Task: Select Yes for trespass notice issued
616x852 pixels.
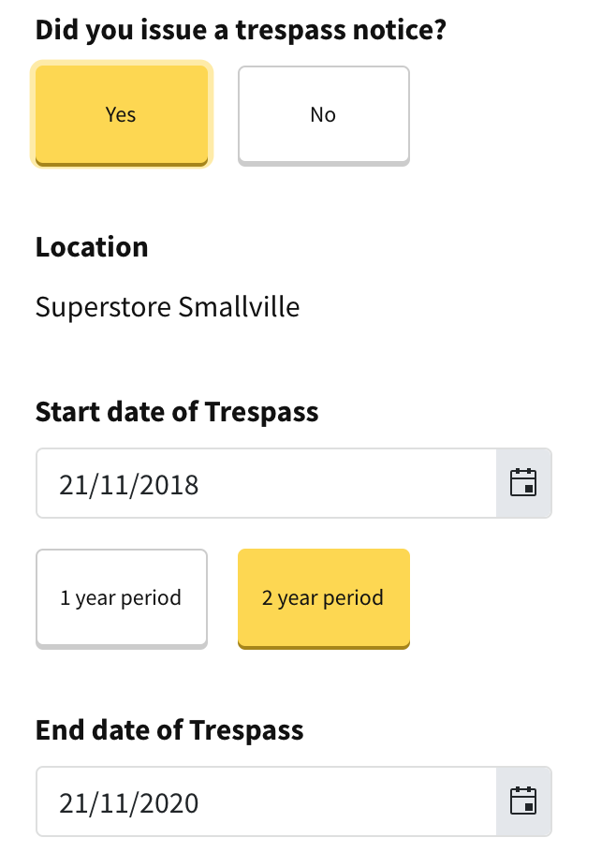Action: click(122, 114)
